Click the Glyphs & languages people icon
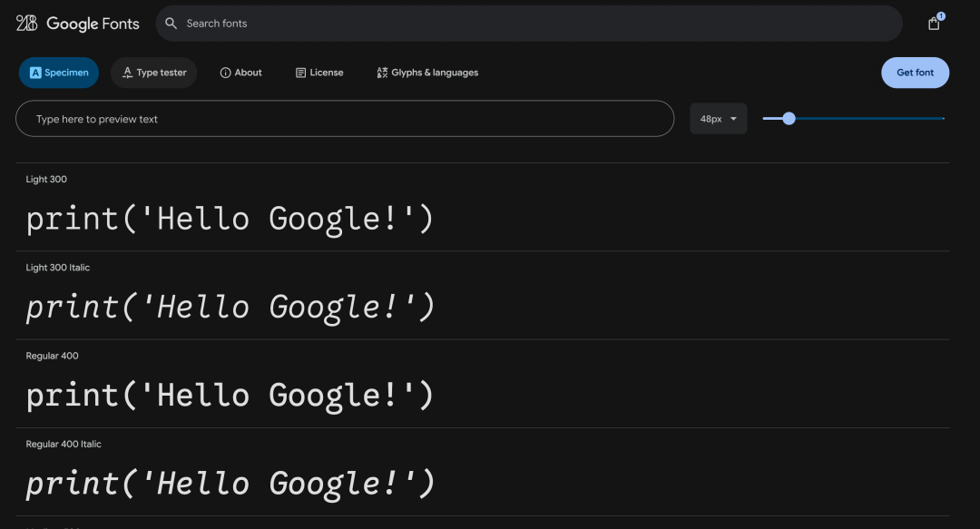The width and height of the screenshot is (980, 529). point(382,73)
